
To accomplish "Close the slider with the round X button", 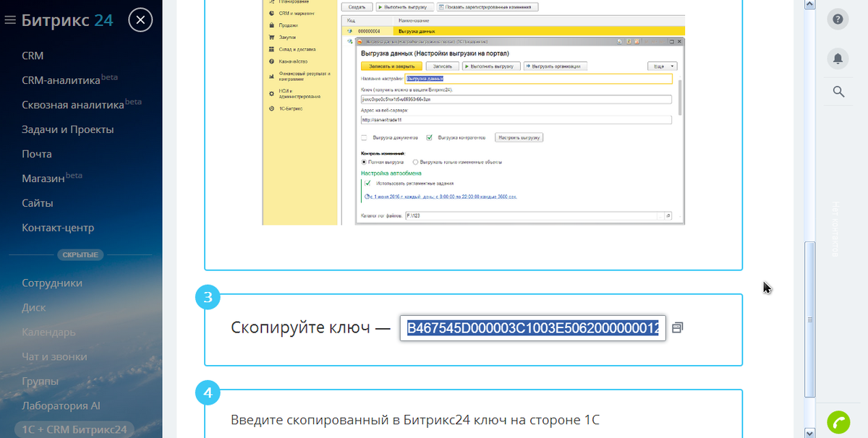I will (140, 20).
